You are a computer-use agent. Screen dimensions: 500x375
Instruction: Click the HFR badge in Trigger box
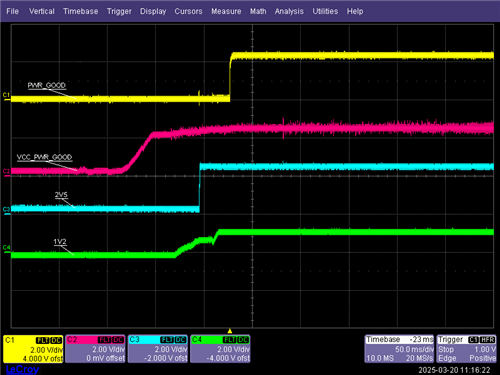pos(487,340)
